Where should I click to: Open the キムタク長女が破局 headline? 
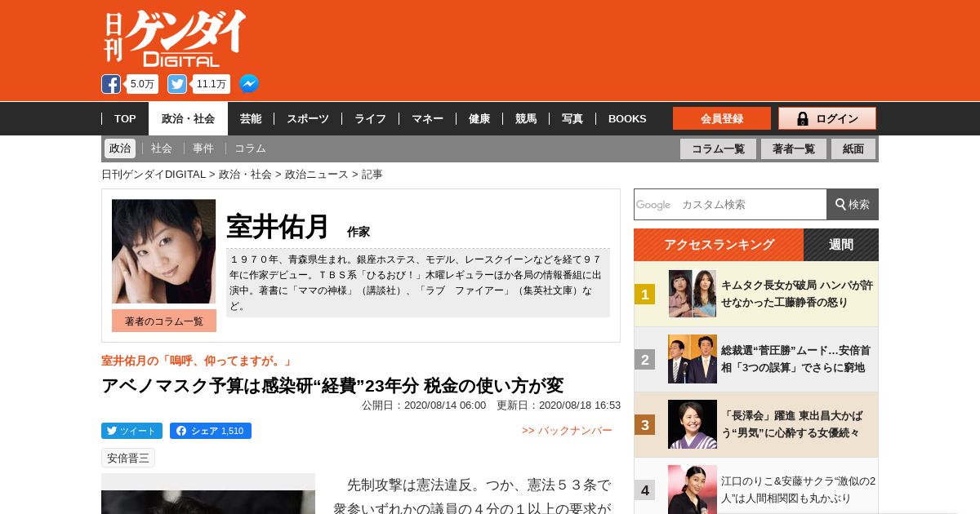click(797, 294)
